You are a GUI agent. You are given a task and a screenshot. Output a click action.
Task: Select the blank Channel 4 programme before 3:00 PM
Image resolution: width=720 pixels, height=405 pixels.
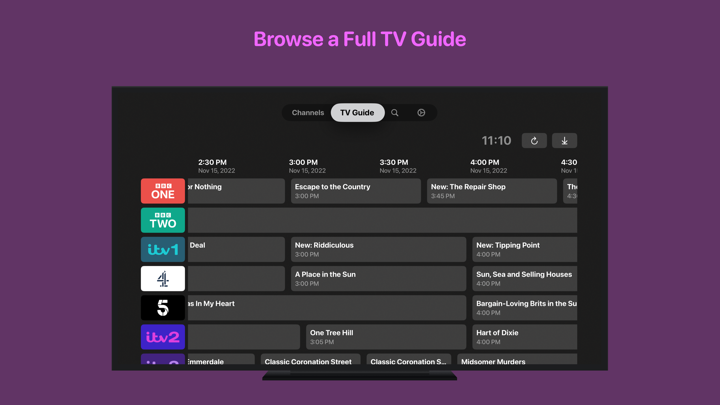pyautogui.click(x=236, y=278)
